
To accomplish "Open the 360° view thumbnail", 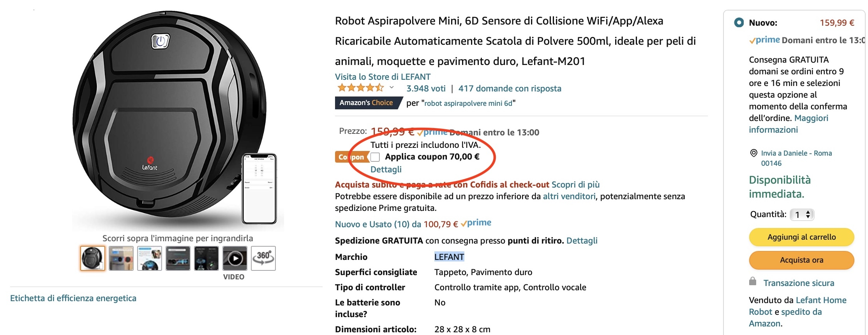I will [263, 258].
